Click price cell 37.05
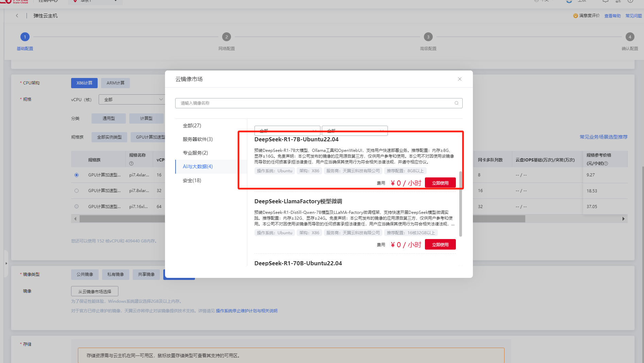 pyautogui.click(x=592, y=207)
